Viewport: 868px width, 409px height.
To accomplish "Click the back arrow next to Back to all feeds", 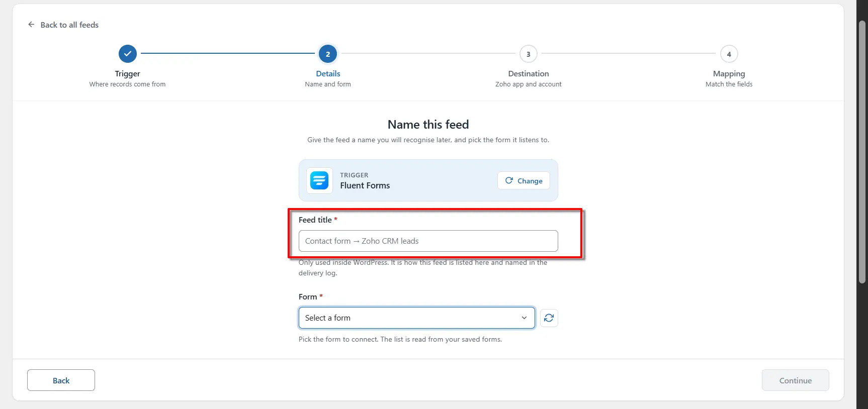I will tap(31, 25).
